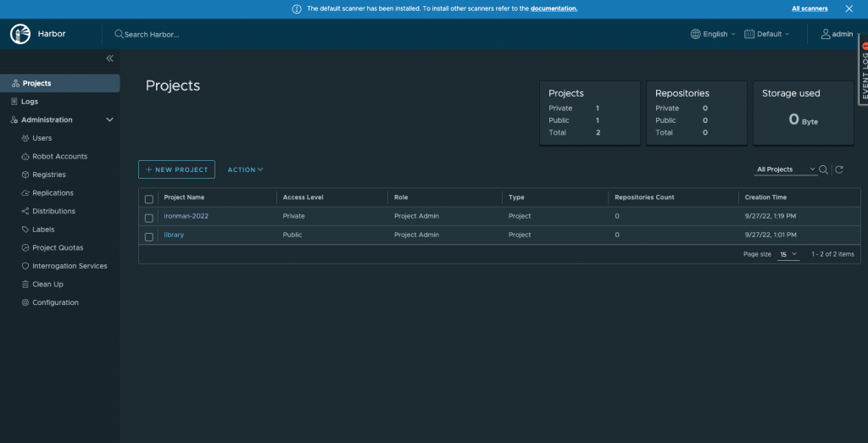Sort by Type column header
Image resolution: width=868 pixels, height=443 pixels.
tap(516, 197)
